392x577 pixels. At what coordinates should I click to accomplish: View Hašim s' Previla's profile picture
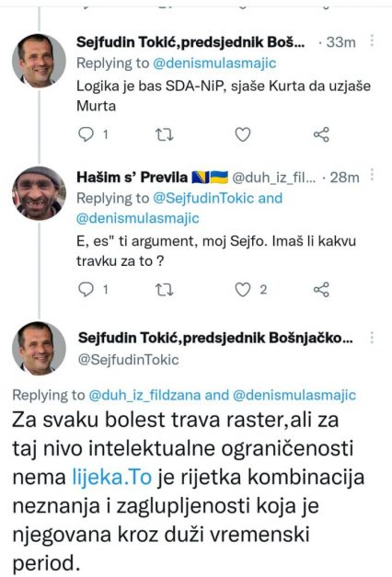tap(39, 193)
